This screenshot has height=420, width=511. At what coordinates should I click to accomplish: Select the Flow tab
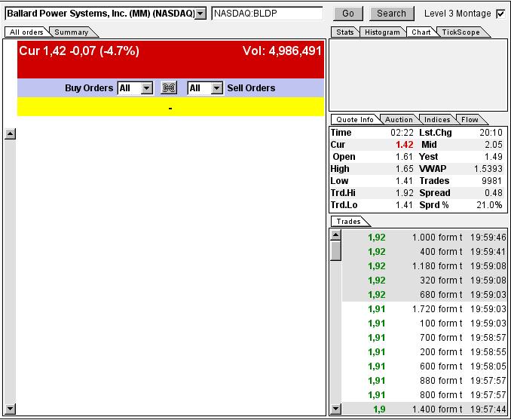470,119
